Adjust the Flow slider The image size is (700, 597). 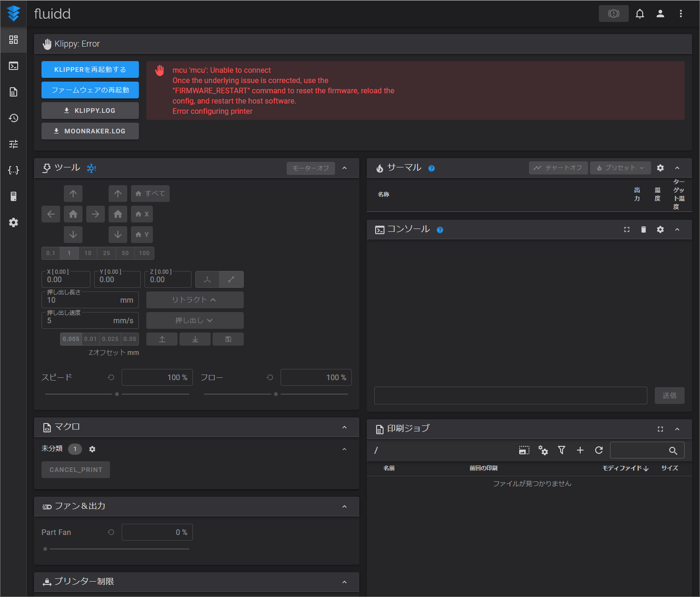276,394
